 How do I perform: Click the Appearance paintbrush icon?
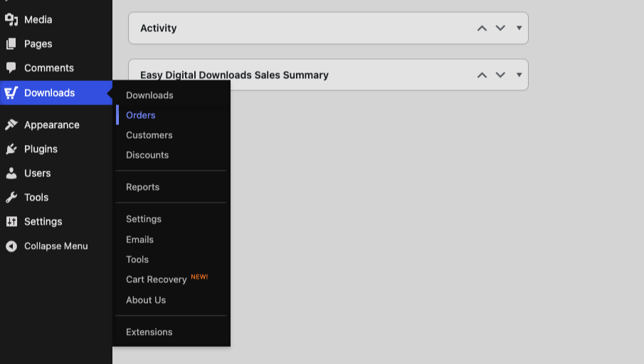click(x=11, y=124)
